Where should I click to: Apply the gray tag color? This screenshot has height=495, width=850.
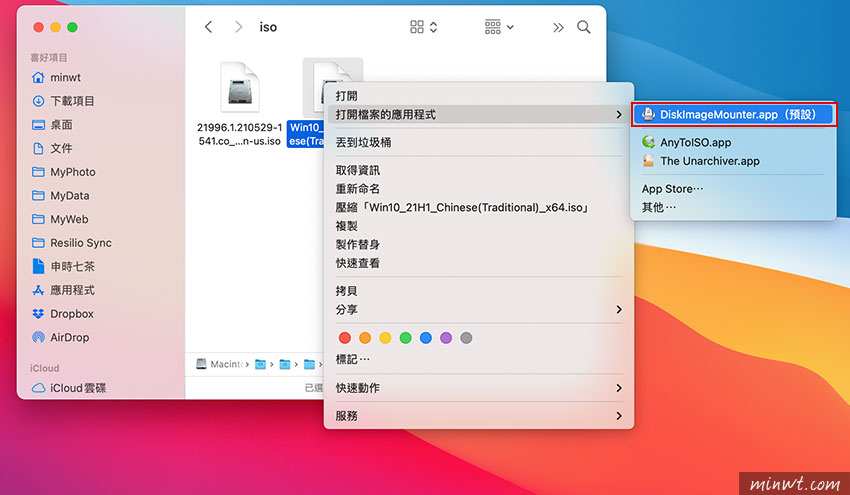tap(466, 338)
